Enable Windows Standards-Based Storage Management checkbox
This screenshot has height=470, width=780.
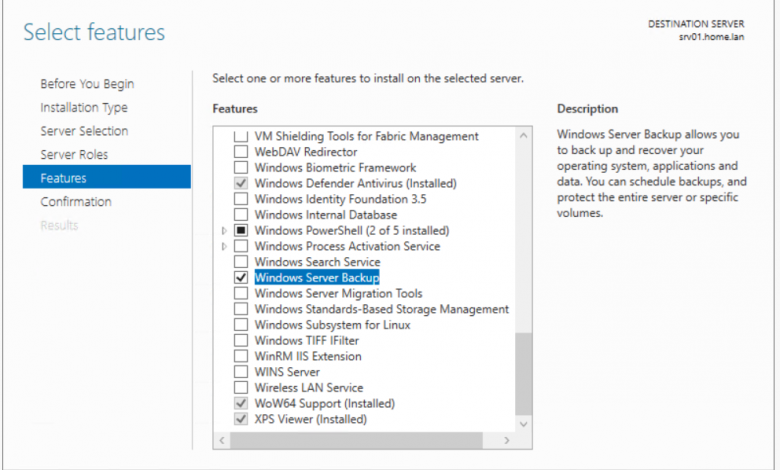241,309
